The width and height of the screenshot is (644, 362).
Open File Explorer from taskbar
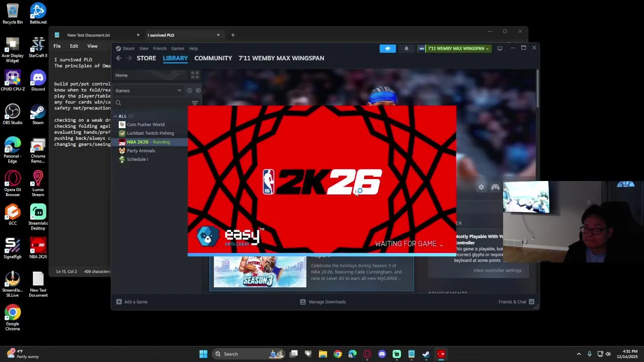[323, 354]
